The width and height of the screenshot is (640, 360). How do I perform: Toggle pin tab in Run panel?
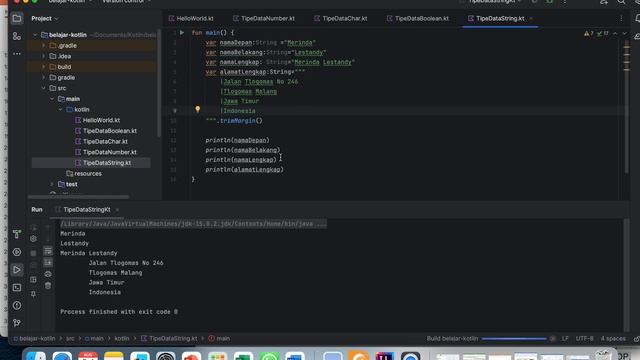[x=33, y=294]
